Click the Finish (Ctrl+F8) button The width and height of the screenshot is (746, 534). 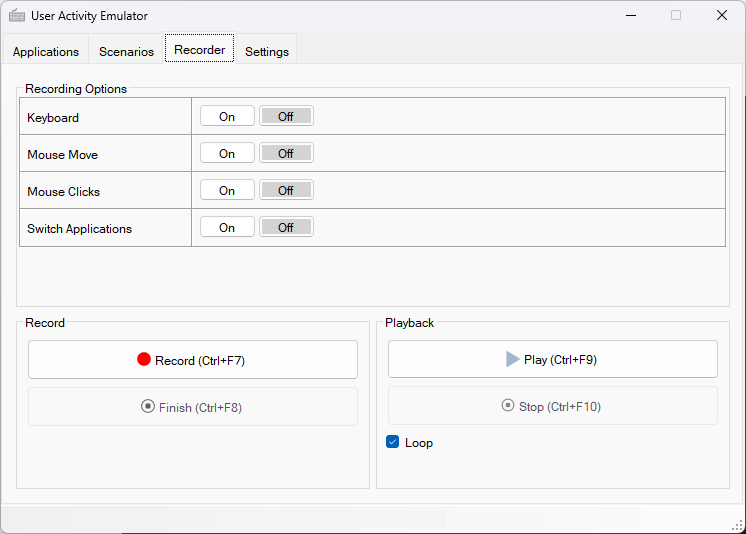(193, 407)
